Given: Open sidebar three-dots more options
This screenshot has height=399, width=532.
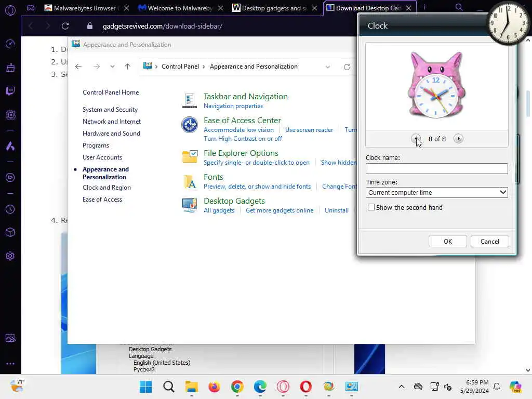Looking at the screenshot, I should (x=10, y=363).
